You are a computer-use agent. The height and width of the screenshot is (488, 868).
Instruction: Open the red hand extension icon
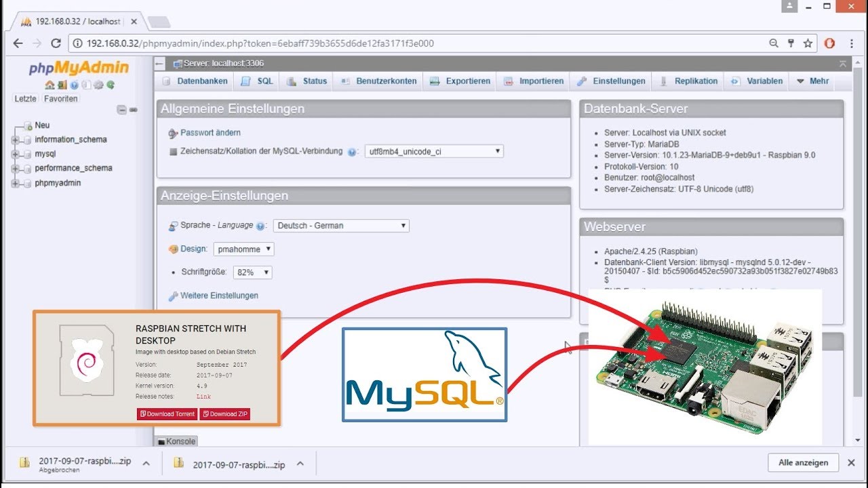[829, 43]
